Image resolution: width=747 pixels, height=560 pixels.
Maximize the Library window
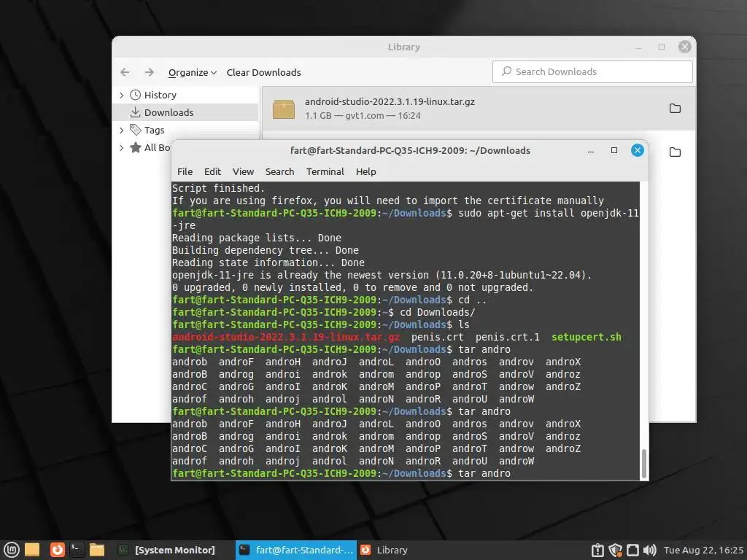pyautogui.click(x=662, y=47)
